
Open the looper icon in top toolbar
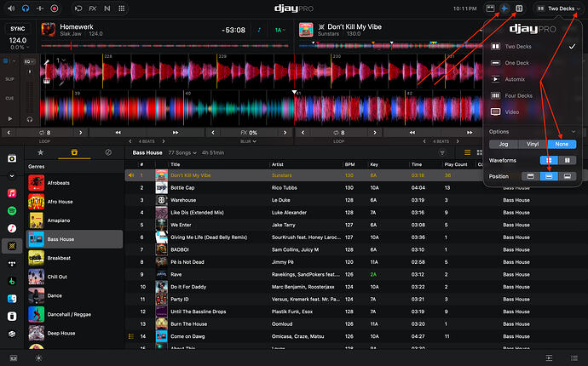click(78, 9)
